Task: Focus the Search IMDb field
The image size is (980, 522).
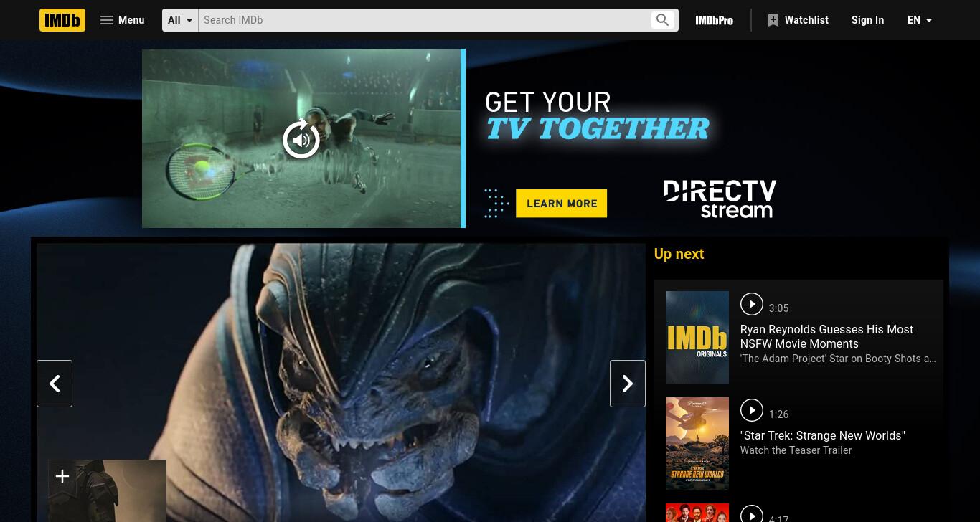Action: point(424,20)
